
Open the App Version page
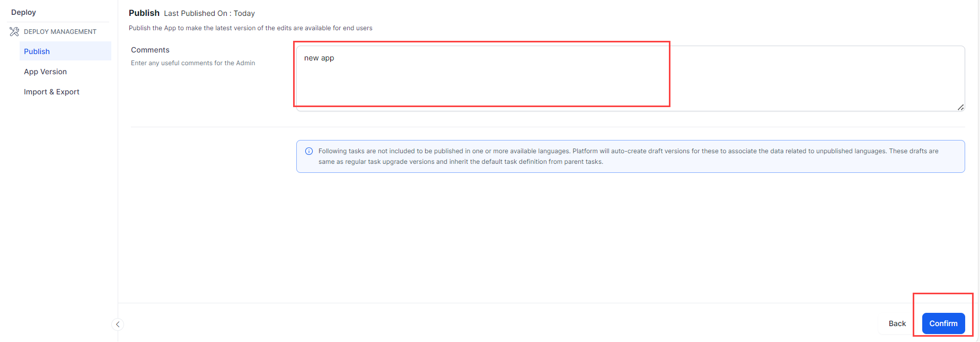pos(45,72)
